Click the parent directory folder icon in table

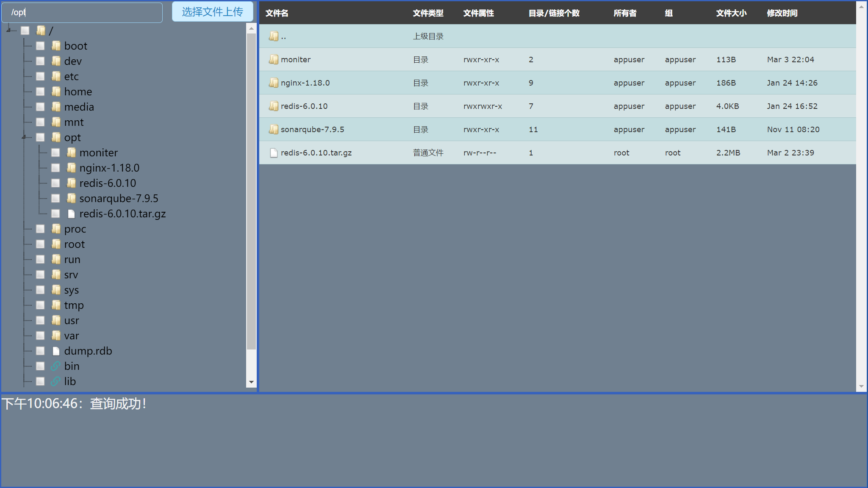(274, 36)
